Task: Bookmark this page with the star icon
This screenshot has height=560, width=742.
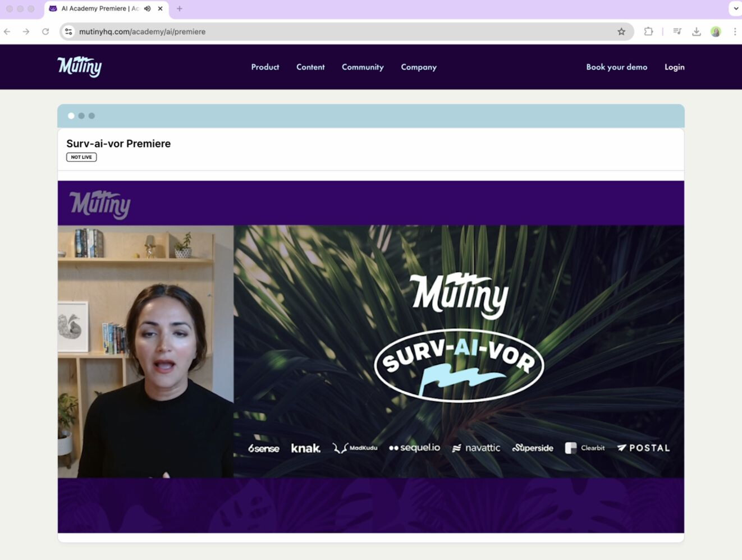Action: 621,31
